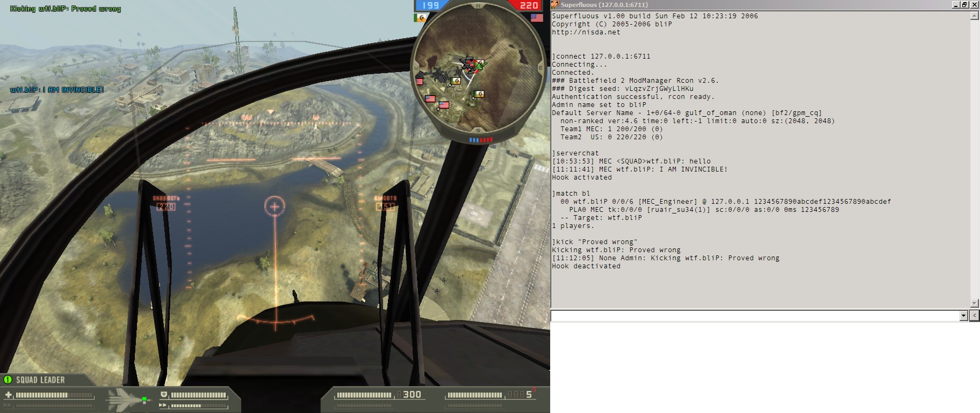Click the in-game chat 'I AM INVINCIBLE!' message
Viewport: 980px width, 413px height.
(x=57, y=90)
